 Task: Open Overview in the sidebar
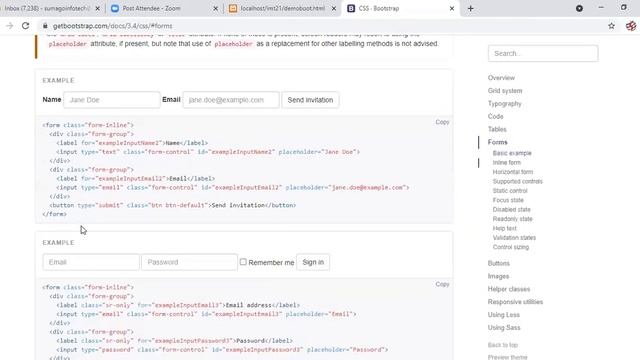501,78
